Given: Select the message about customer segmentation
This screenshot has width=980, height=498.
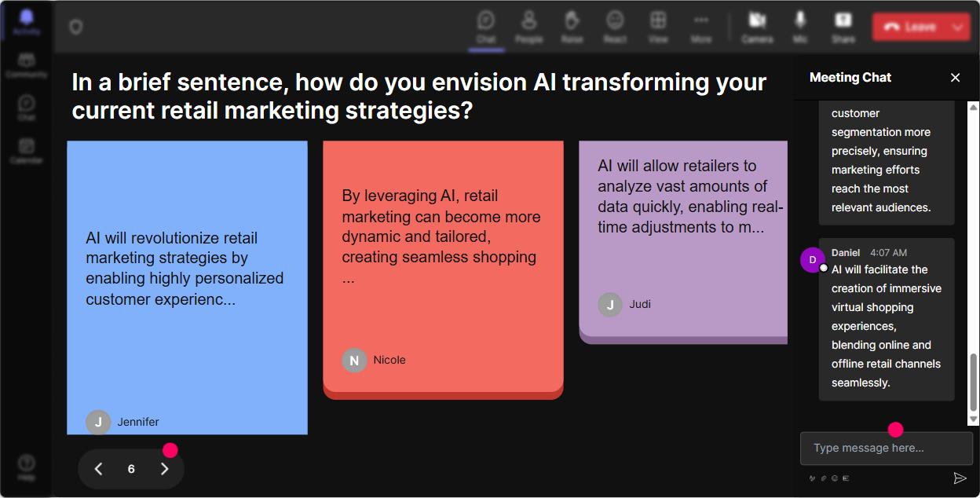Looking at the screenshot, I should point(887,163).
